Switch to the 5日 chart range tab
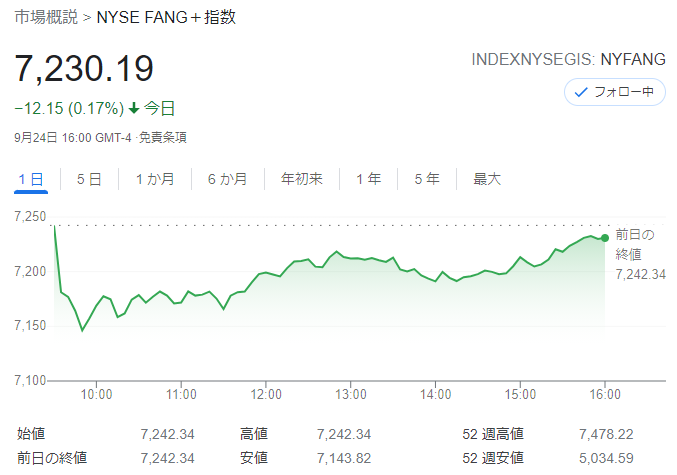 (x=89, y=179)
